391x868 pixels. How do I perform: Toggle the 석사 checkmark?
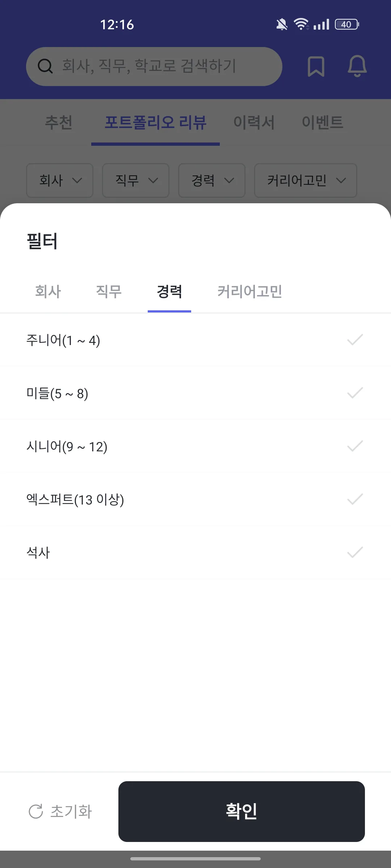355,553
